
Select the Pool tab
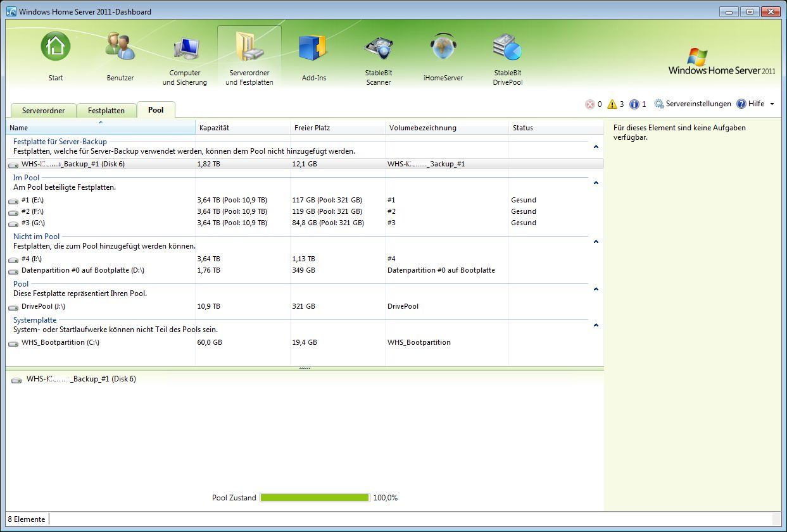[156, 109]
